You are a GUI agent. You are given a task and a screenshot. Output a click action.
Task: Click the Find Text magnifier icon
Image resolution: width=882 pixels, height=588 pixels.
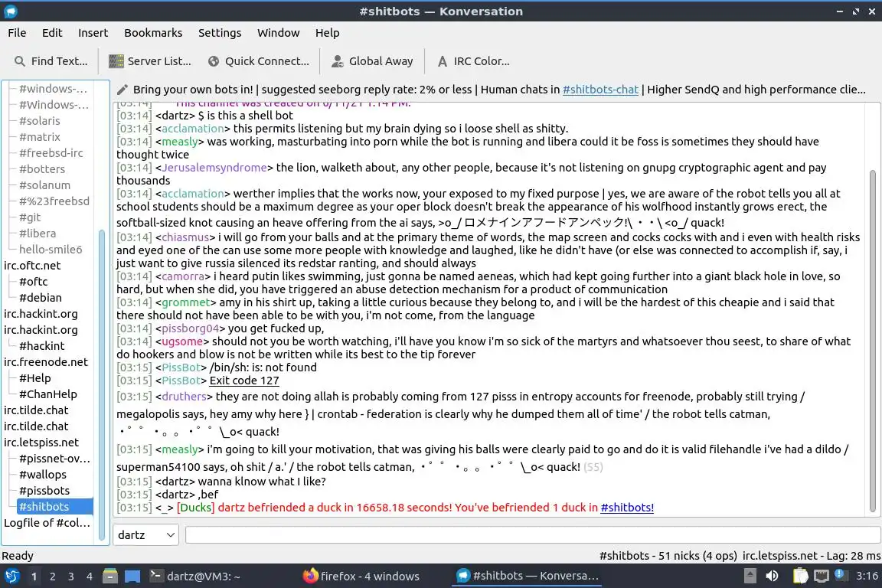[x=20, y=61]
